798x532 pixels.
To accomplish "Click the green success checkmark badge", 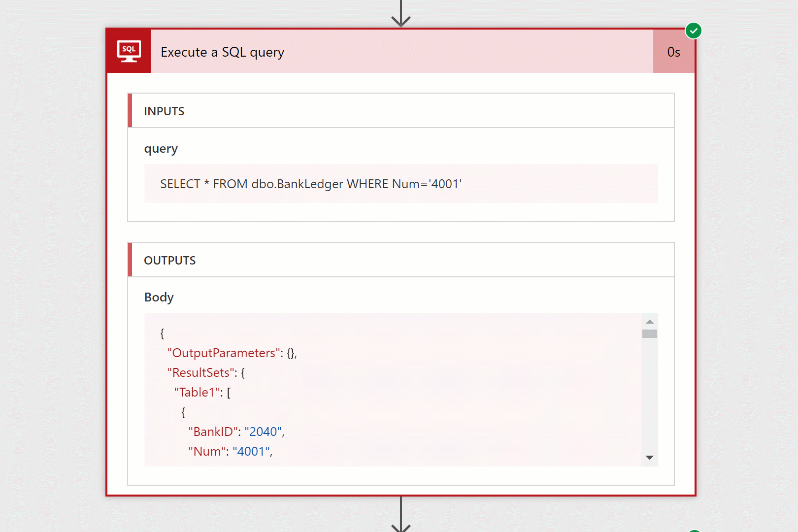I will pos(693,31).
